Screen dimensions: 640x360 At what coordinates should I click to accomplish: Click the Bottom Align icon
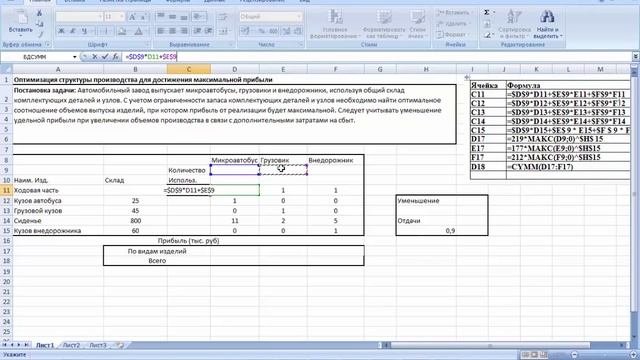tap(184, 17)
